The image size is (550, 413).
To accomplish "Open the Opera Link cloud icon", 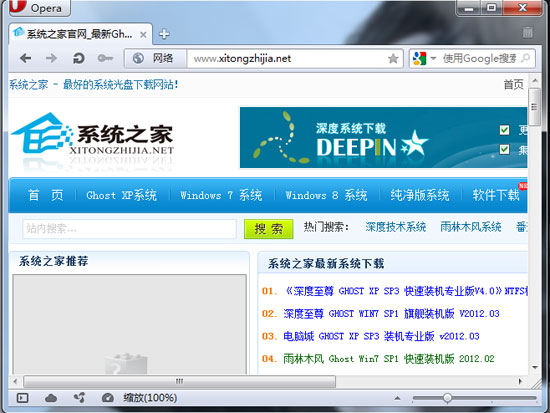I will (51, 398).
